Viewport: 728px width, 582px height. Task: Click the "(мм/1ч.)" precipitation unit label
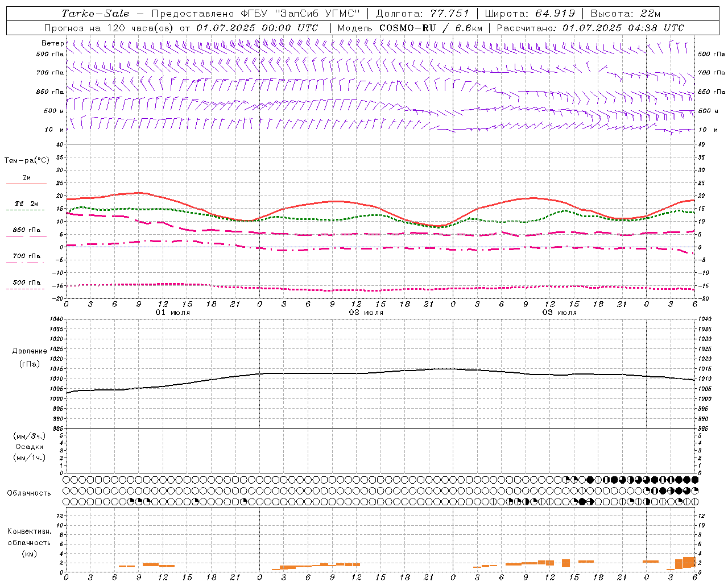click(x=30, y=458)
